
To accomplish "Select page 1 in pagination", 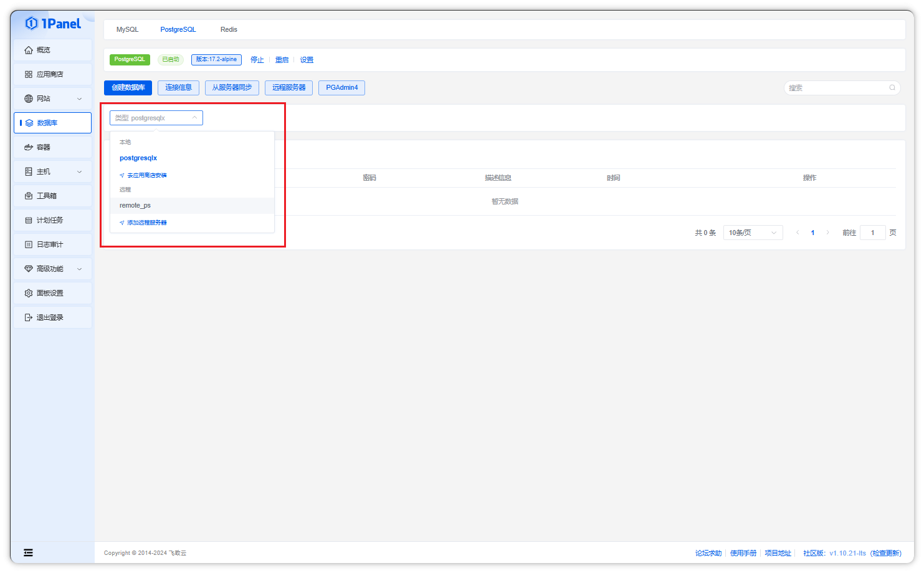I will tap(812, 233).
